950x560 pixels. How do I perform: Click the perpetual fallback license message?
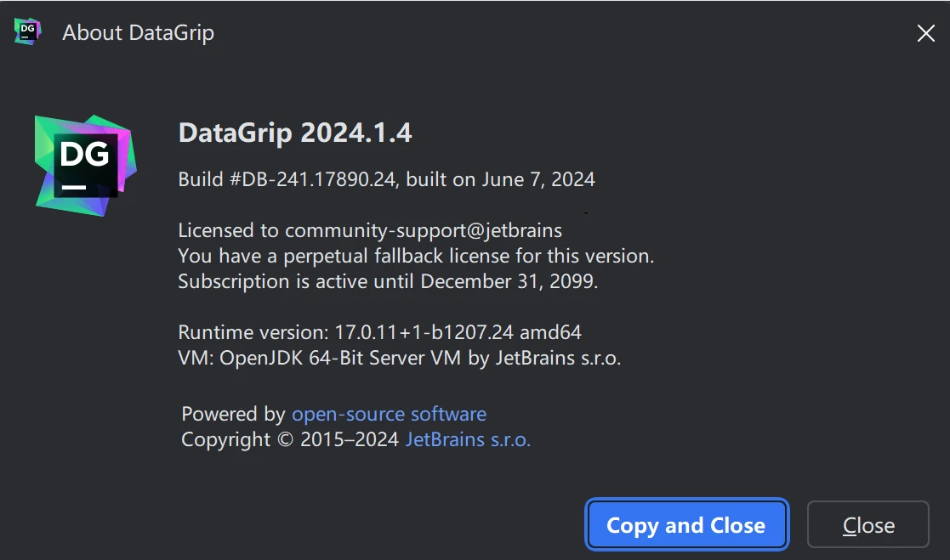coord(416,256)
